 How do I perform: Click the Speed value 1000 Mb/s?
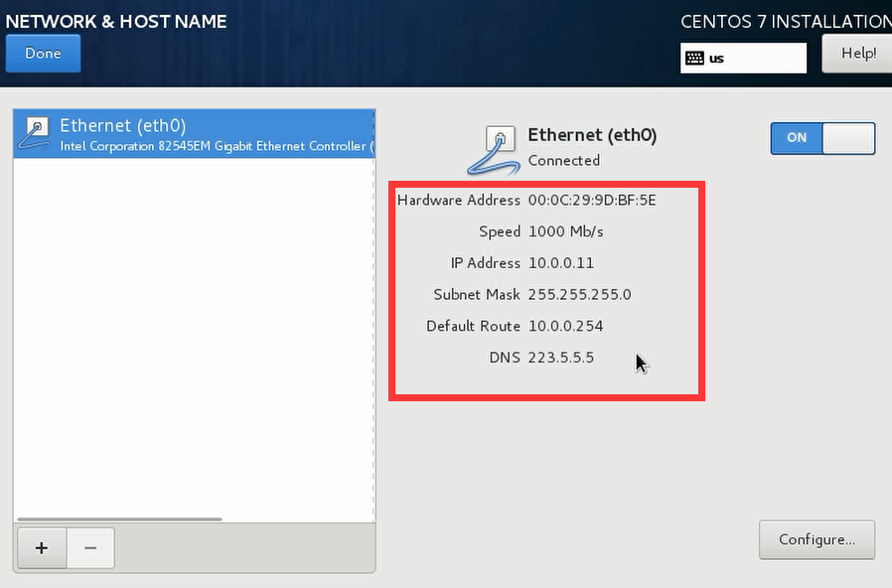pos(565,231)
